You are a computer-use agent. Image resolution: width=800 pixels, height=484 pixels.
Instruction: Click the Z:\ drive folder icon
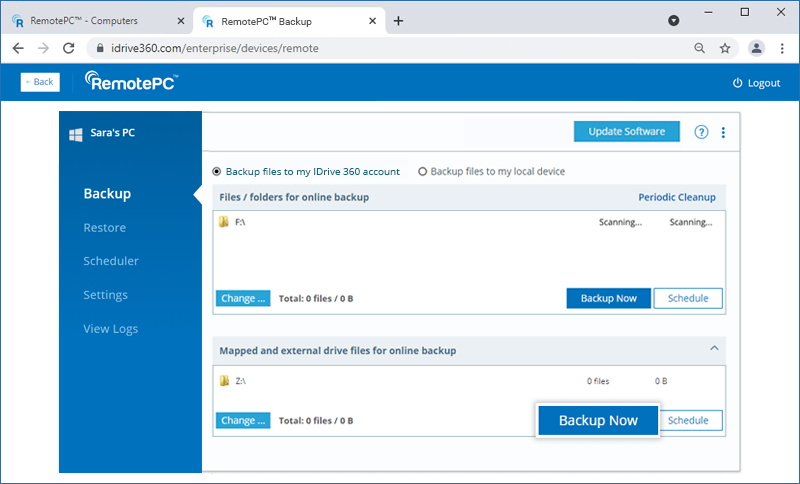[x=224, y=381]
